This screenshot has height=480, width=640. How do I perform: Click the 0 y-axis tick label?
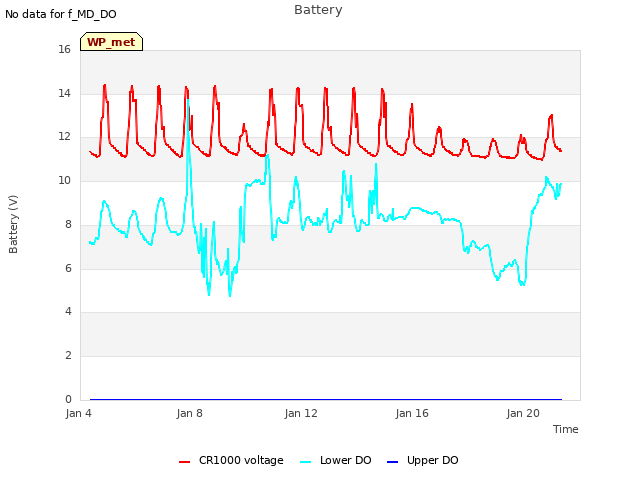coord(68,399)
